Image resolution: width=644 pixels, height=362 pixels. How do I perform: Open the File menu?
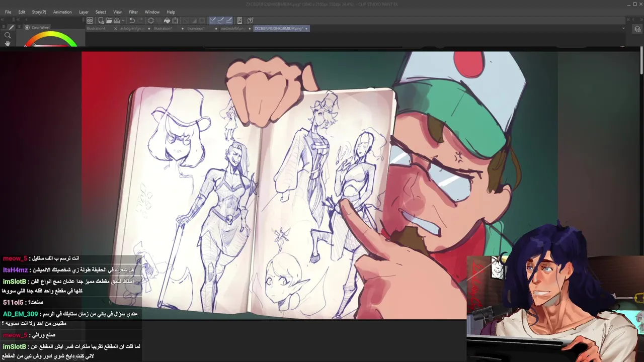(8, 12)
